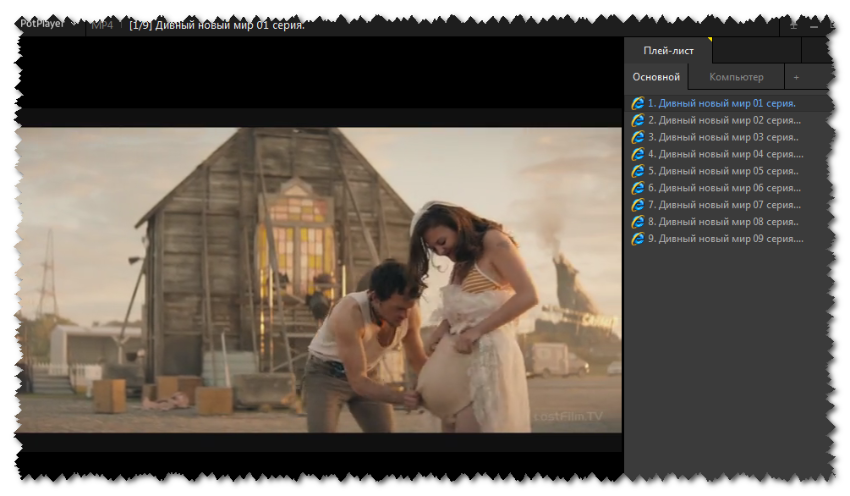Viewport: 850px width, 496px height.
Task: Click the file icon of episode 06
Action: [638, 188]
